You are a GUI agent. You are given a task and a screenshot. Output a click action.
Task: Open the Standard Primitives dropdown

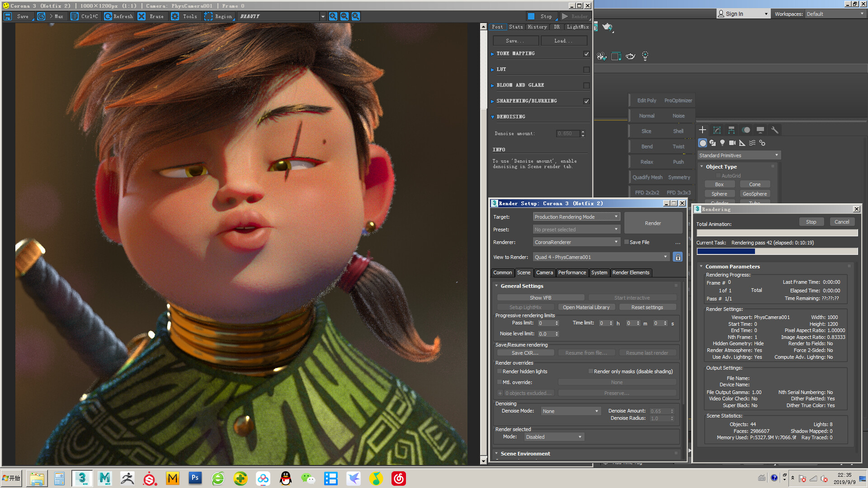click(x=739, y=155)
